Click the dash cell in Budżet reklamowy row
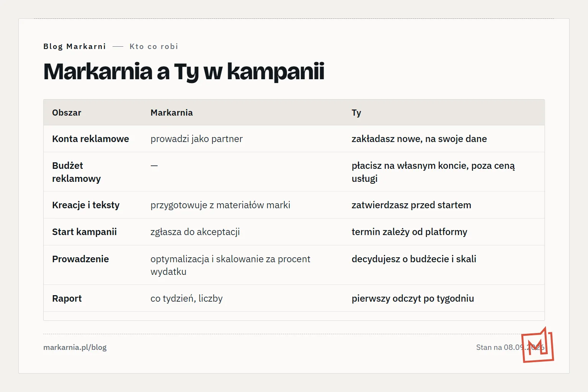This screenshot has height=392, width=588. coord(154,166)
